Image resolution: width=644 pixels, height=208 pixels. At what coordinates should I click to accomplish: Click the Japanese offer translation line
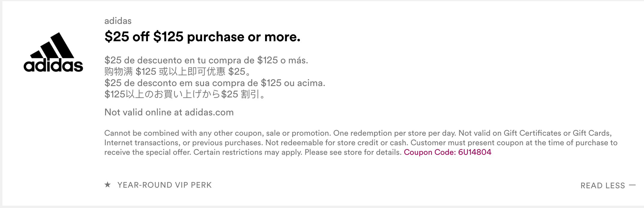click(x=185, y=94)
